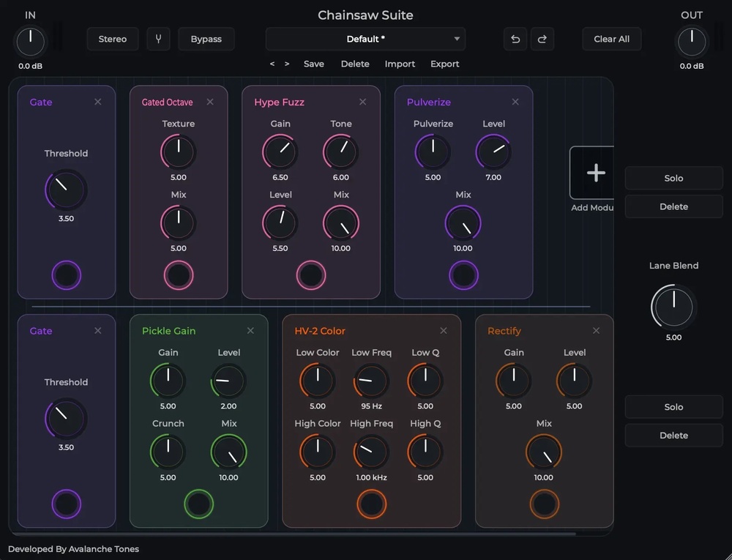
Task: Click the tuning fork tuner icon
Action: [x=158, y=40]
